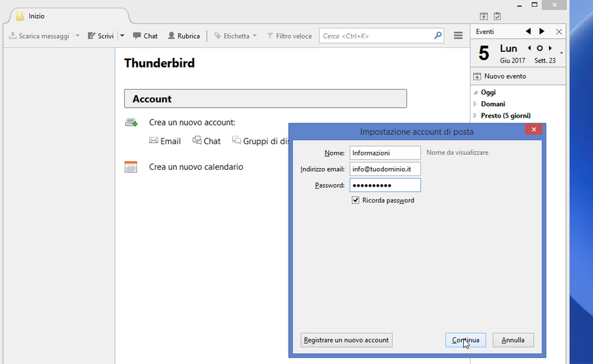
Task: Click tasks tab icon at top right
Action: (x=497, y=16)
